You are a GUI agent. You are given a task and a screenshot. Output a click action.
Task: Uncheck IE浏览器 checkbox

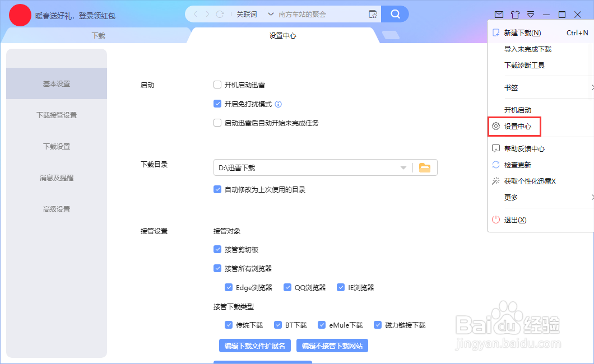coord(341,287)
